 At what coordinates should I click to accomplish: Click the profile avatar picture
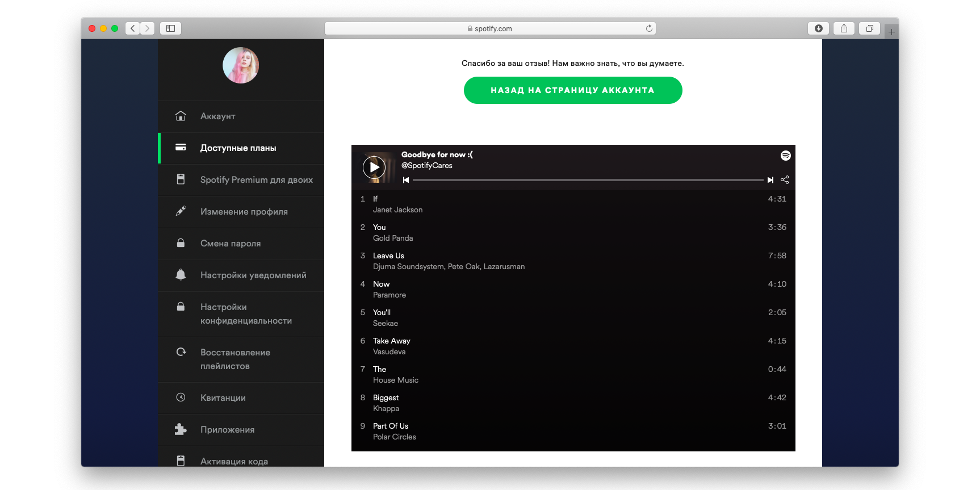pos(241,65)
